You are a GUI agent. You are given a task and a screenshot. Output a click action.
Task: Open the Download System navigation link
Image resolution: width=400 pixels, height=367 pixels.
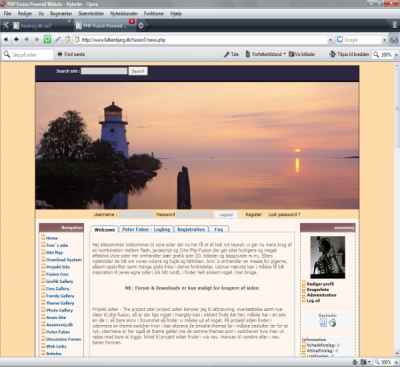(x=64, y=260)
